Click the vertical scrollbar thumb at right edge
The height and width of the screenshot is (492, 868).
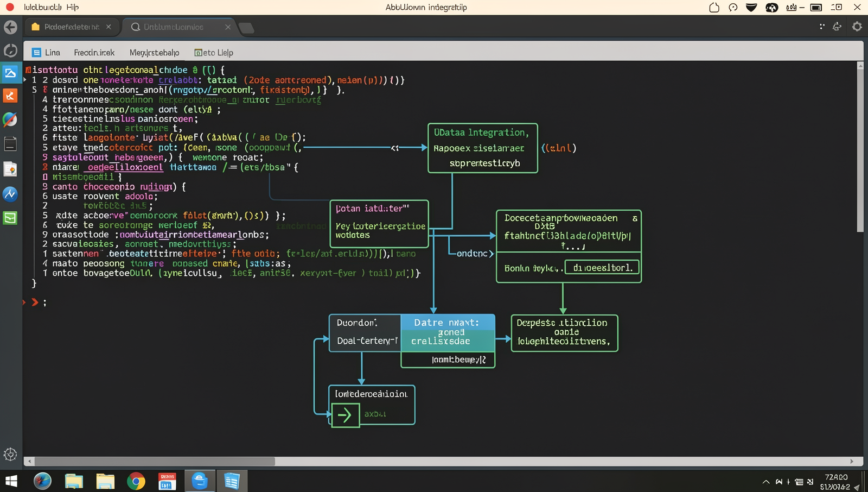(x=860, y=150)
